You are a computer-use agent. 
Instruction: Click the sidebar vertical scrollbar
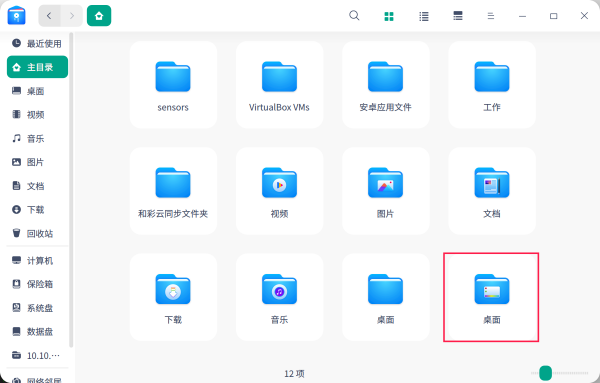[x=71, y=189]
